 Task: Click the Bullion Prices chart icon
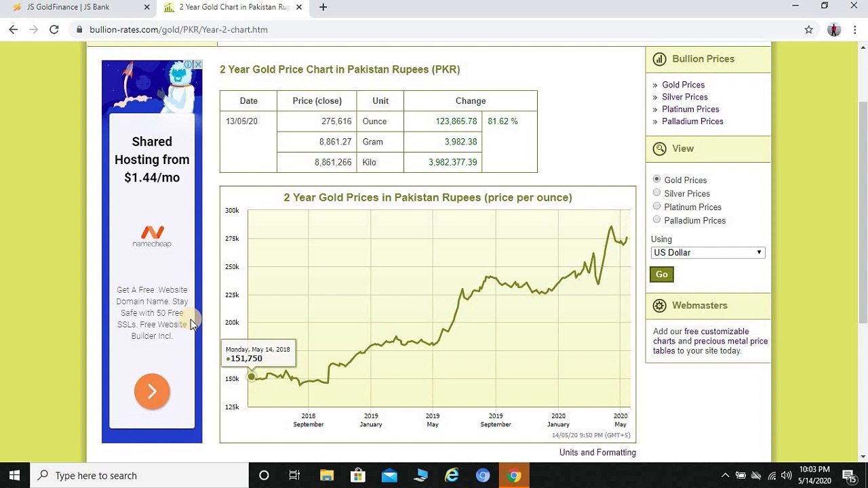659,59
